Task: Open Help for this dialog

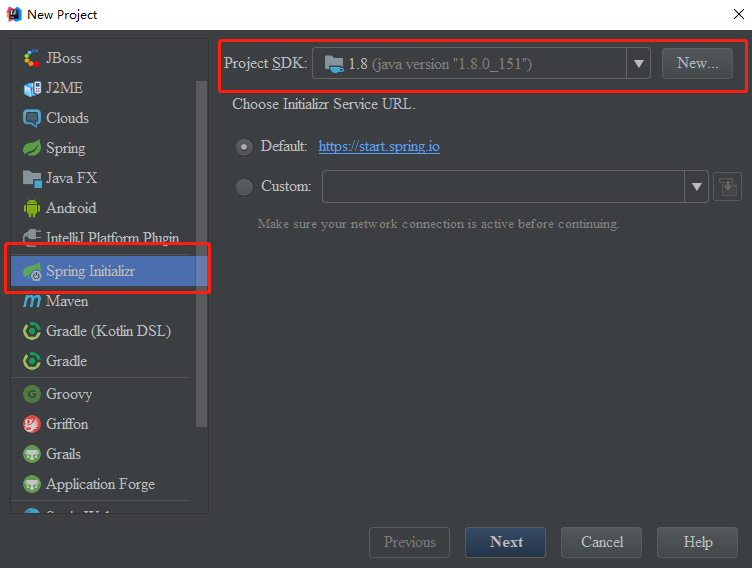Action: pyautogui.click(x=697, y=542)
